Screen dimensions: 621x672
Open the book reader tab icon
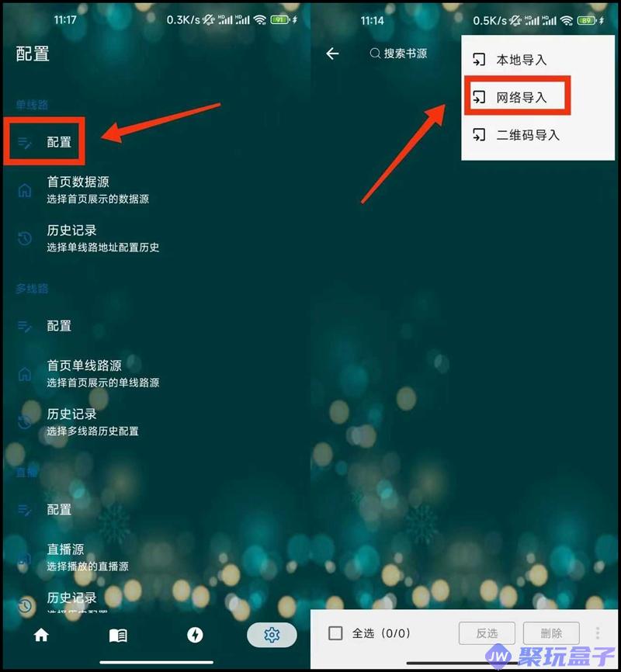[x=118, y=636]
